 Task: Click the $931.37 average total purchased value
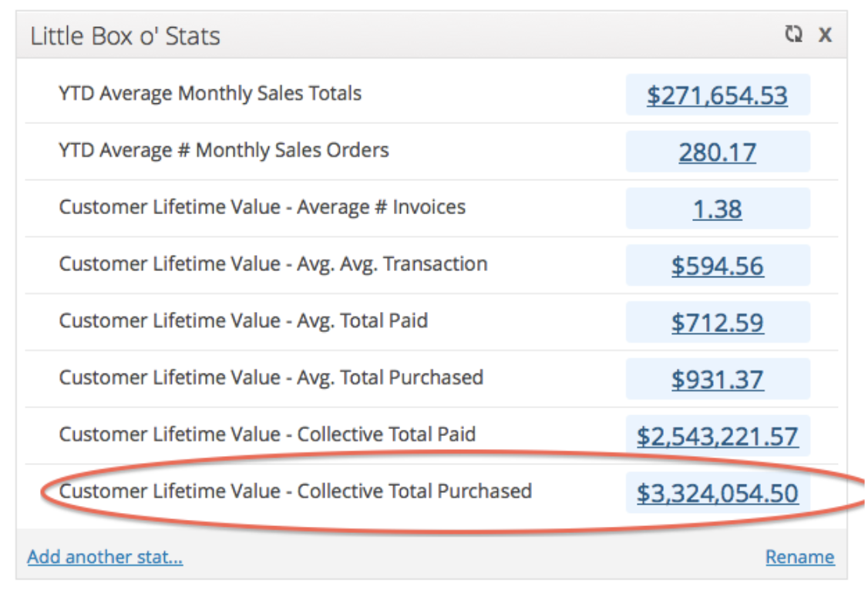(717, 379)
